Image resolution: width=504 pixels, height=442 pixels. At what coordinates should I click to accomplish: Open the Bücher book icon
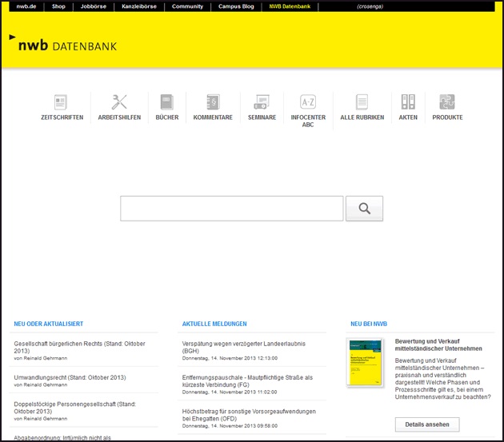pyautogui.click(x=166, y=102)
